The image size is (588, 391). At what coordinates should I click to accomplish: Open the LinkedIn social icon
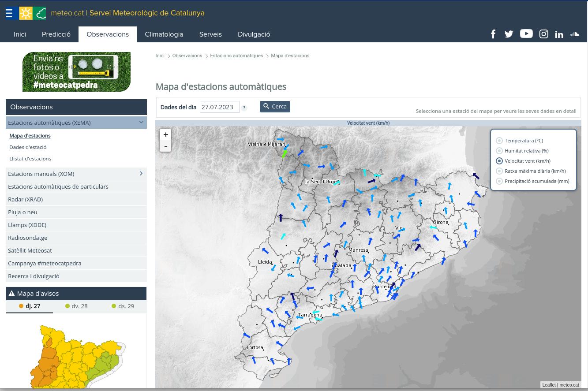[x=559, y=34]
